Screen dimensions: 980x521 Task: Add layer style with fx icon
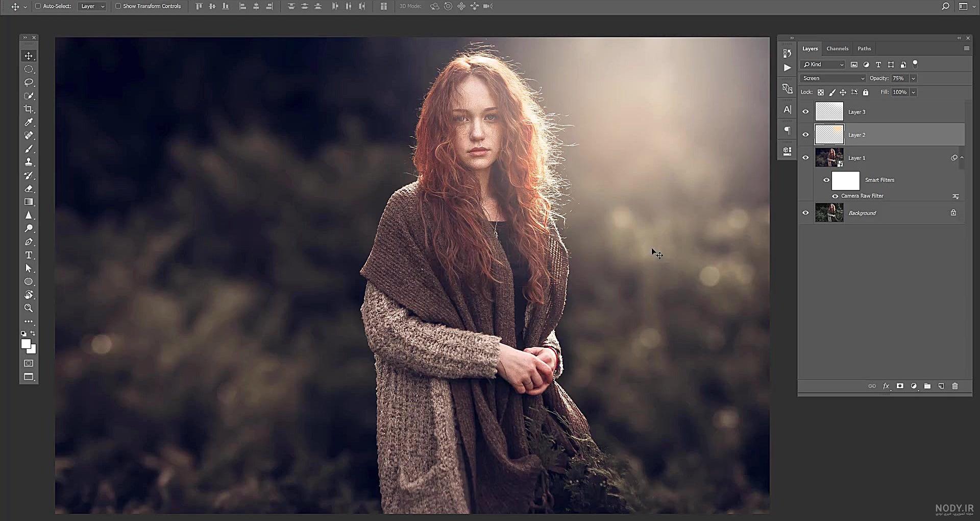pos(886,386)
